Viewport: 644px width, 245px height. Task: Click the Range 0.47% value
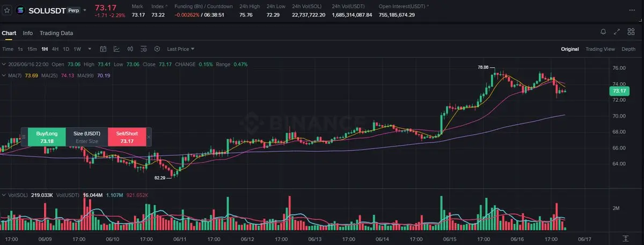tap(240, 64)
